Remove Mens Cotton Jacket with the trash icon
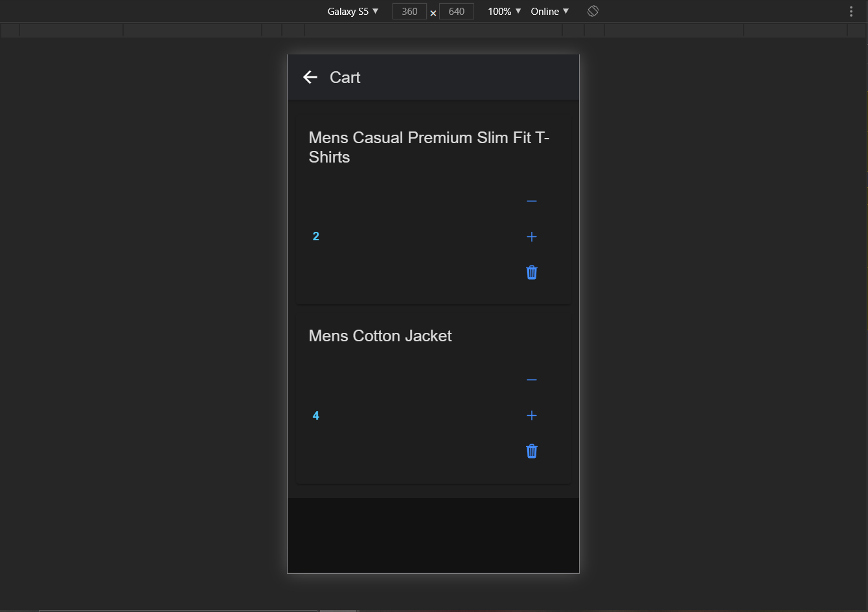Image resolution: width=868 pixels, height=612 pixels. [531, 451]
